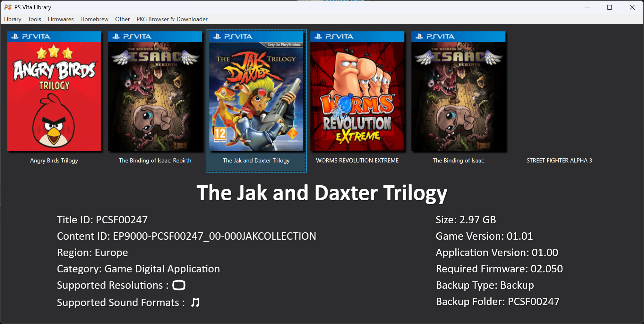
Task: Maximize the PS Vita Library window
Action: 610,7
